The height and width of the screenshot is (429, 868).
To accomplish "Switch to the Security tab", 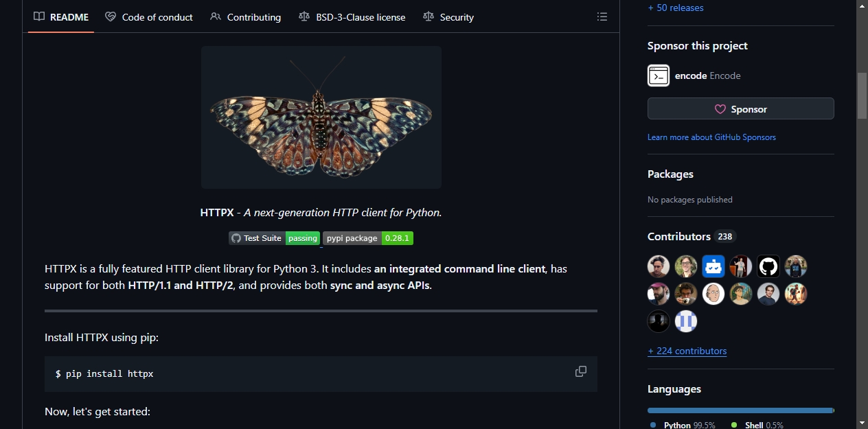I will [448, 17].
